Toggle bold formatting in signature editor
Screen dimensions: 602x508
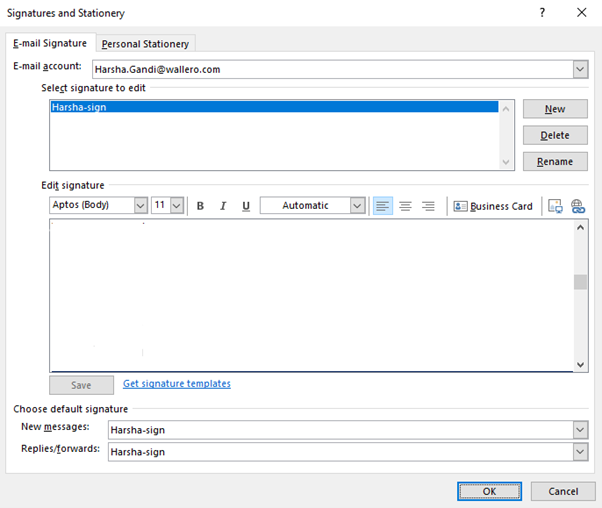[x=200, y=206]
